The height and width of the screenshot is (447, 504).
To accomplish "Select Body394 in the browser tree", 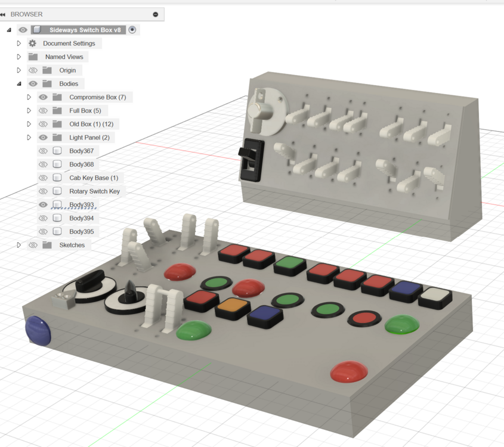I will coord(81,218).
